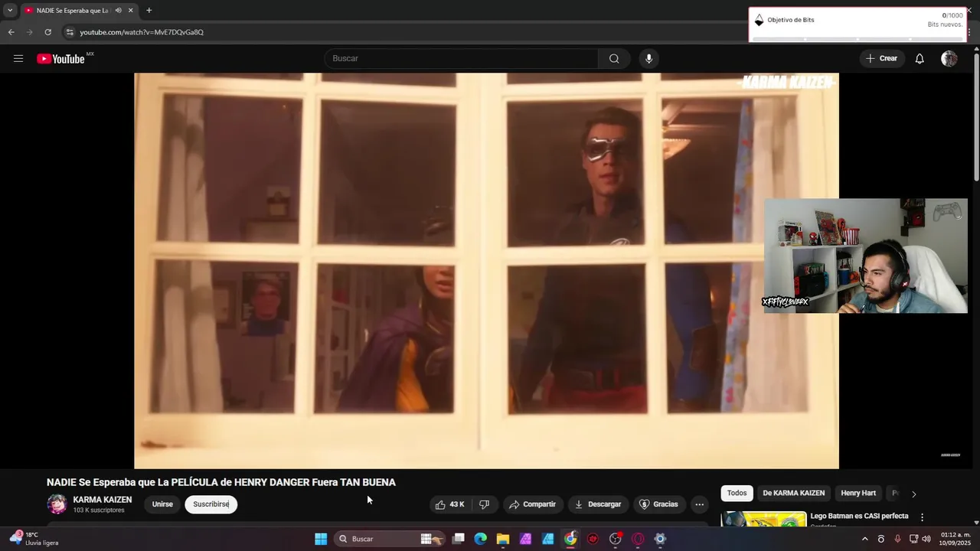This screenshot has height=551, width=980.
Task: Mute the tab via speaker icon
Action: click(x=118, y=11)
